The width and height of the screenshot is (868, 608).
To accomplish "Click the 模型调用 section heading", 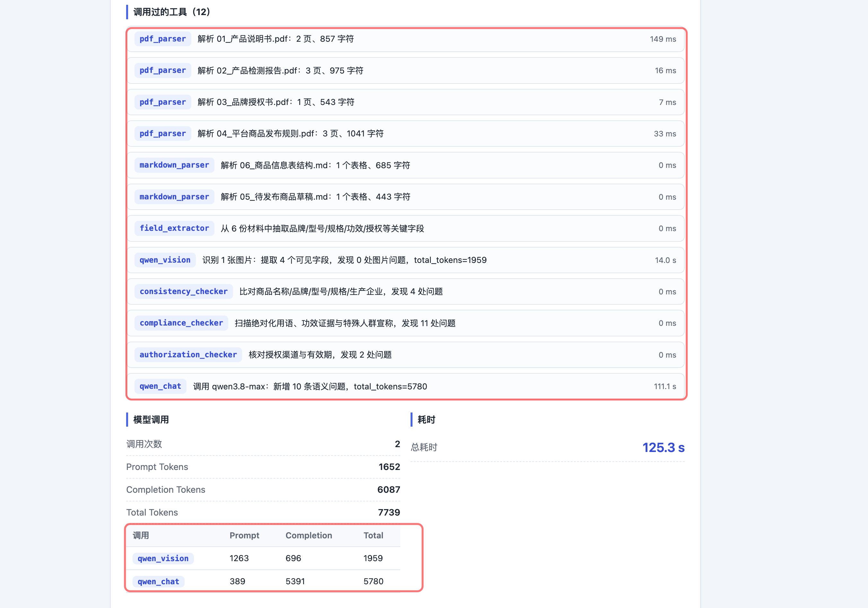I will 151,420.
